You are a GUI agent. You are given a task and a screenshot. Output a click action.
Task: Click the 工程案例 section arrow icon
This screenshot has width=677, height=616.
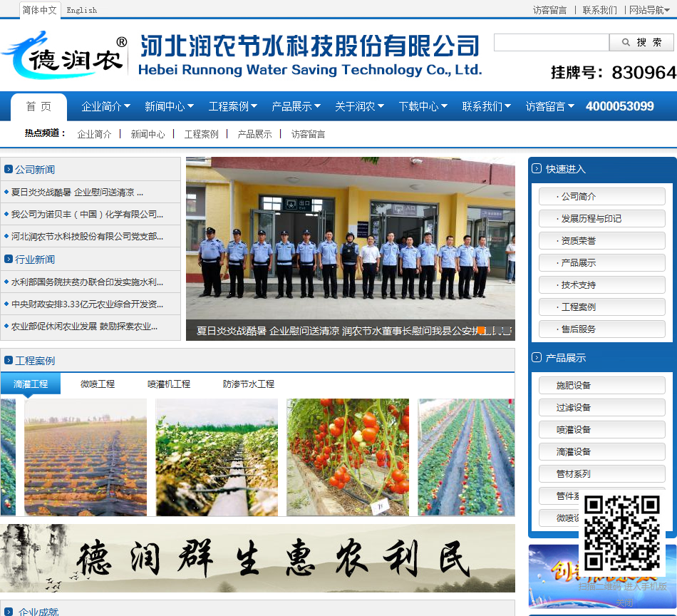[x=9, y=360]
